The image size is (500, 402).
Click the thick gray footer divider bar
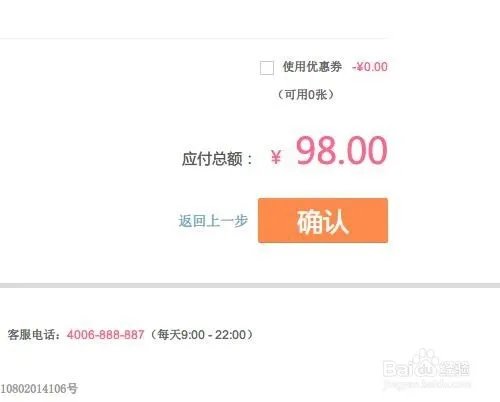coord(250,285)
